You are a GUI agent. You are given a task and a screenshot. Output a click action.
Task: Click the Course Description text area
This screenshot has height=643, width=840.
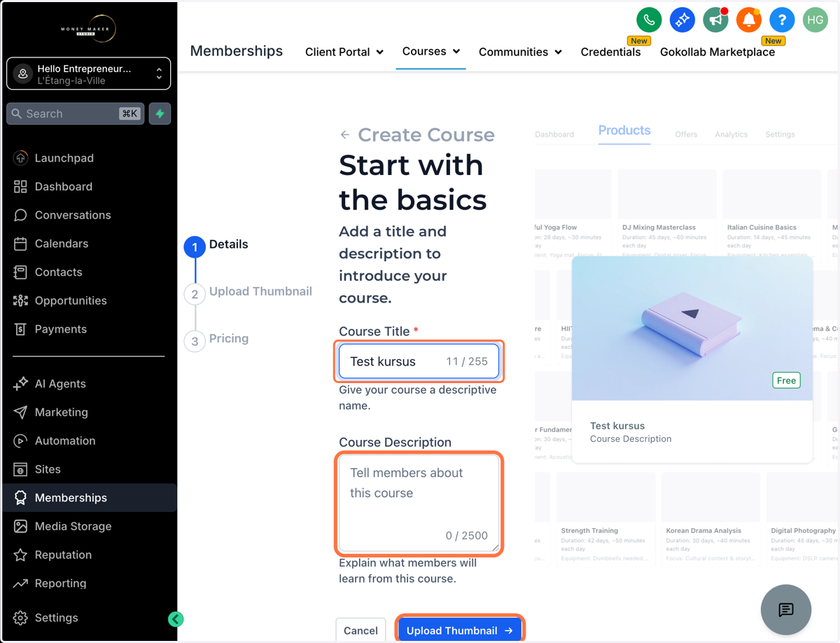(419, 504)
